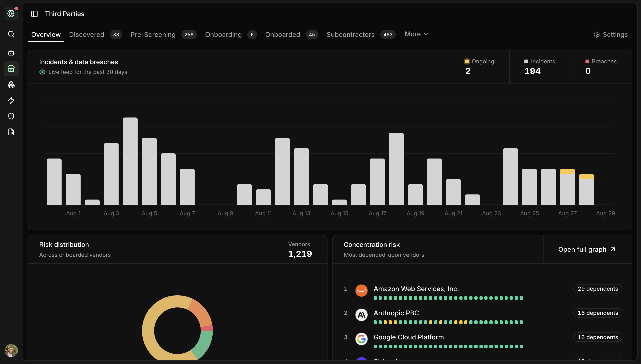Open the user profile avatar
Screen dimensions: 641x364
(11, 350)
